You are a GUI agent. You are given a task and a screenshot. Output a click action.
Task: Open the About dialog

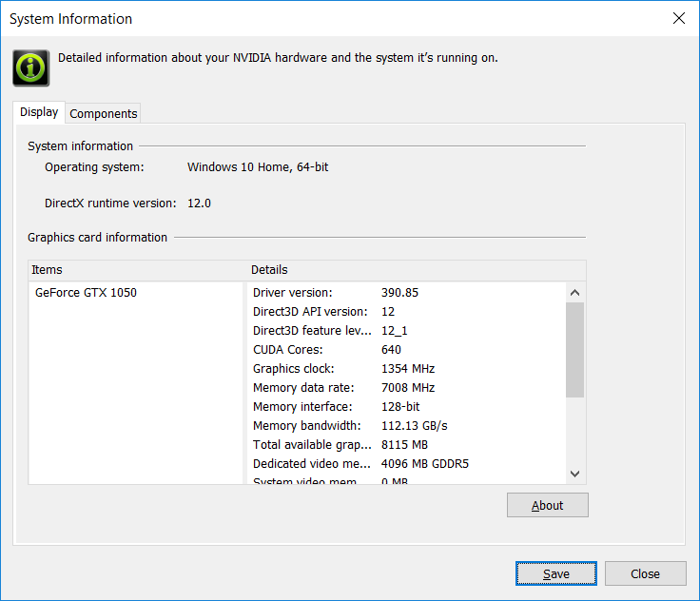tap(547, 505)
